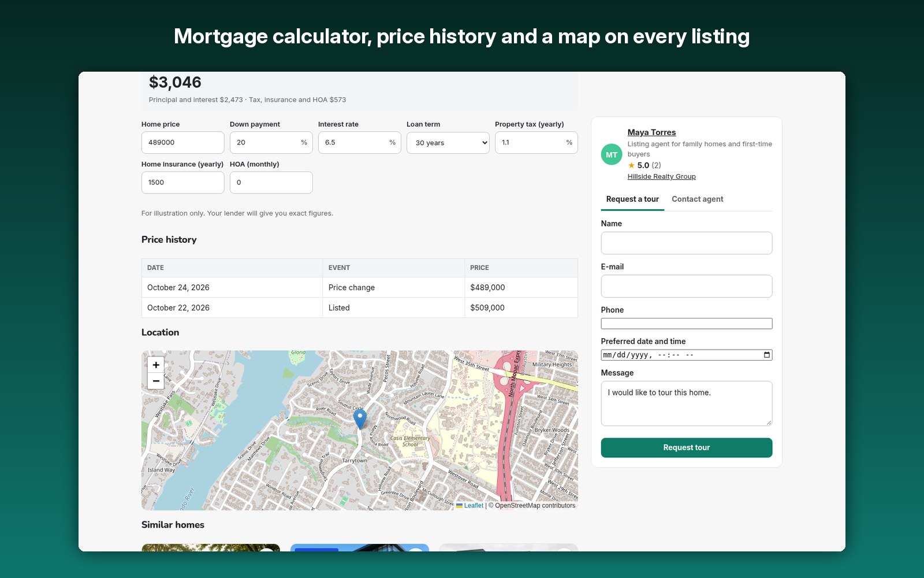Click the $509,000 price cell
The image size is (924, 578).
click(521, 307)
